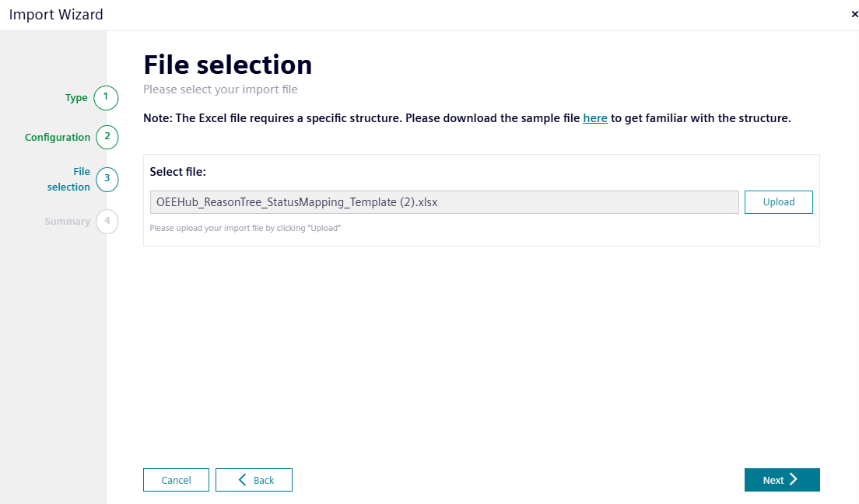
Task: Click the left chevron in the Back button
Action: [242, 480]
